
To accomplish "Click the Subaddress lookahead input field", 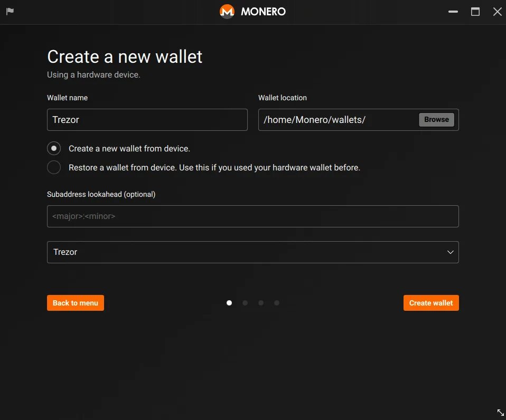I will (252, 216).
